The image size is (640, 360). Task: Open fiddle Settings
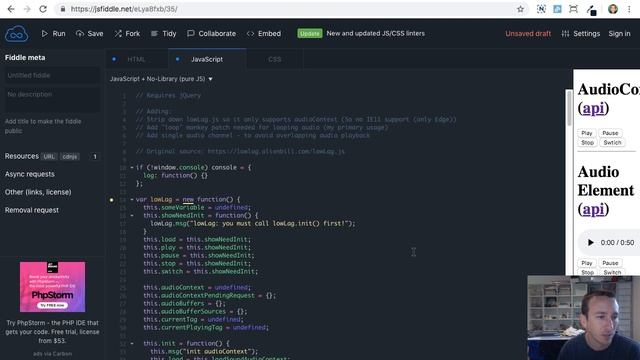pos(580,33)
